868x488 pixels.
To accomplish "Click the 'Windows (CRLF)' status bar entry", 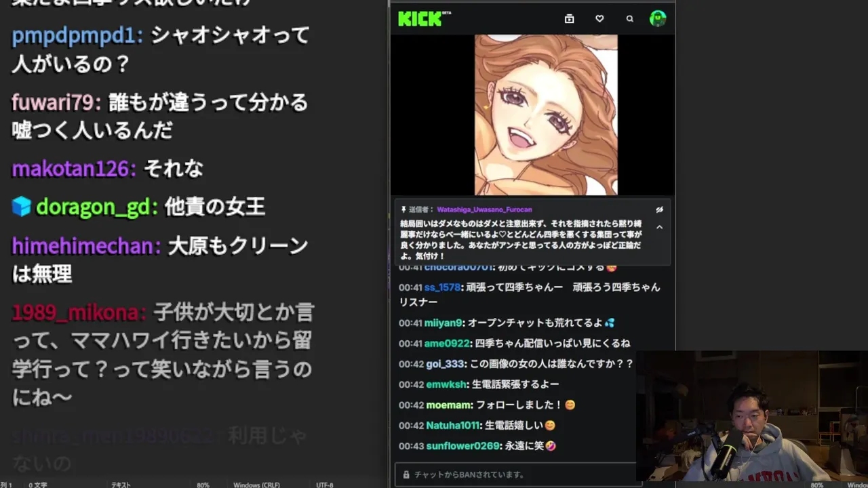I will [x=256, y=485].
